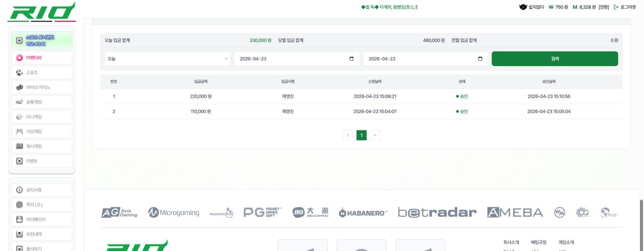Image resolution: width=644 pixels, height=251 pixels.
Task: Open the 쪽지 (0) messages
Action: (x=42, y=205)
